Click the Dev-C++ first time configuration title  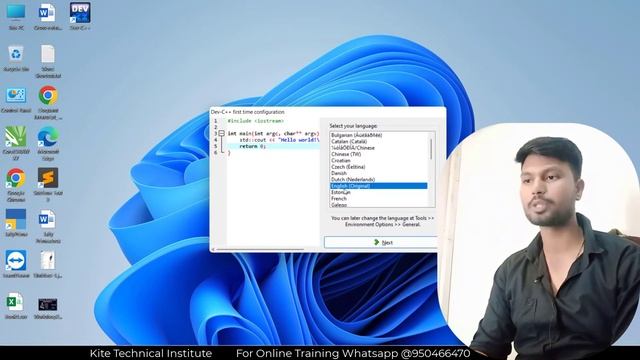coord(247,112)
